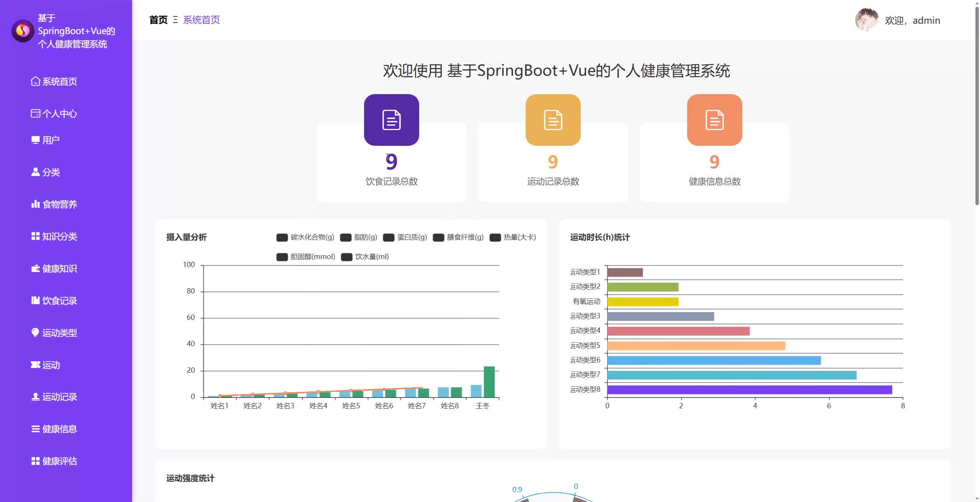The image size is (980, 502).
Task: Click the 系统首页 breadcrumb link
Action: click(201, 20)
